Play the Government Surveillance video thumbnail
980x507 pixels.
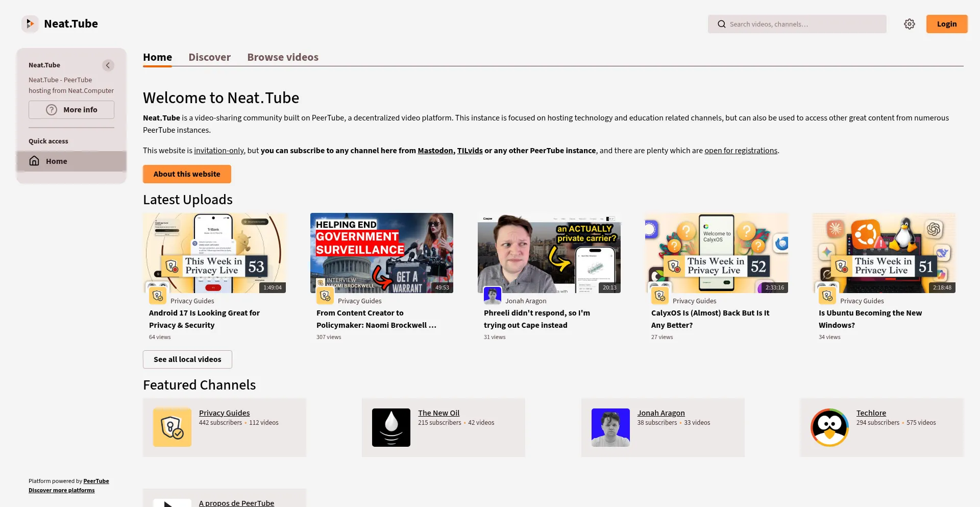click(382, 253)
